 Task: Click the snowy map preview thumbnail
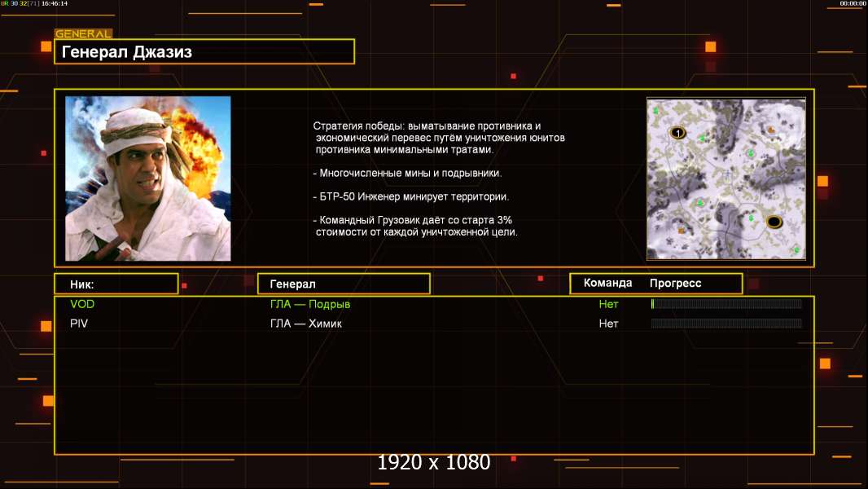(x=726, y=178)
